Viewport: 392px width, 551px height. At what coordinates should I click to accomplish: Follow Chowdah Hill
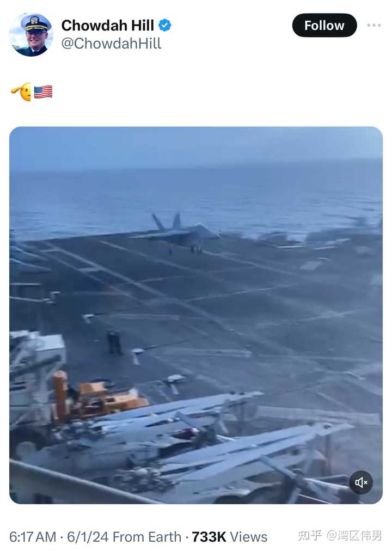pos(324,25)
